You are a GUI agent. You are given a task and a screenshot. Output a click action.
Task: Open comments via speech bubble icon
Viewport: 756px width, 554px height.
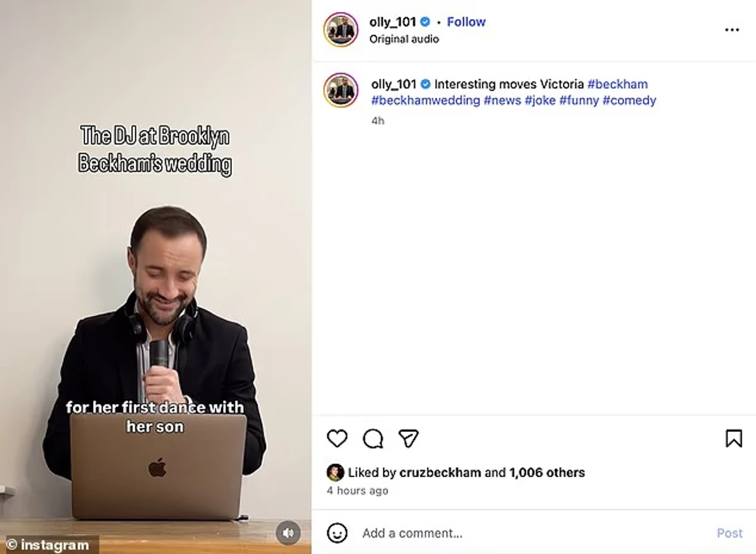373,438
